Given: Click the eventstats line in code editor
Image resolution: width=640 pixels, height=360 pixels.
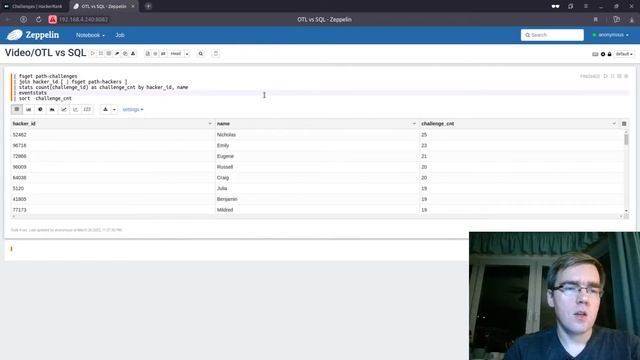Looking at the screenshot, I should 33,93.
